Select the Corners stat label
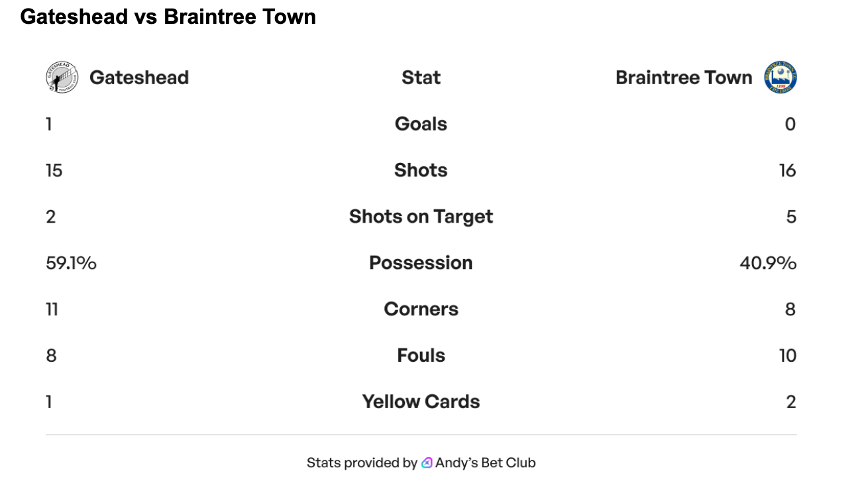Image resolution: width=868 pixels, height=493 pixels. point(421,309)
